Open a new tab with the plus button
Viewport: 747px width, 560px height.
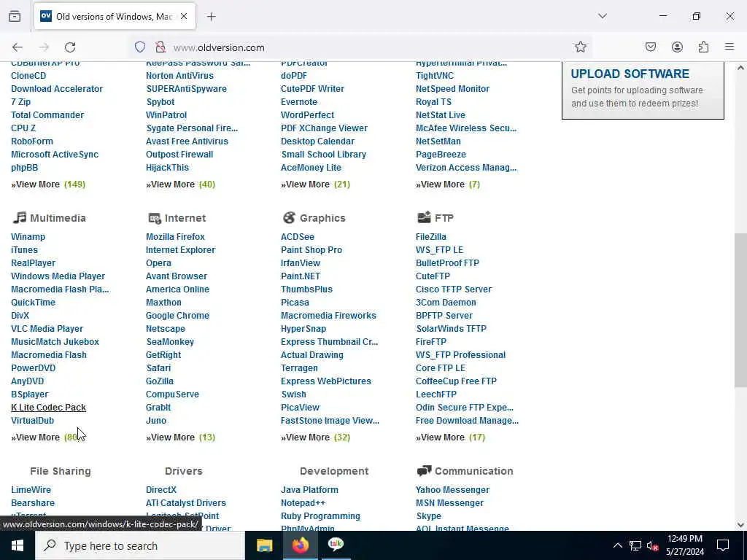click(x=211, y=17)
